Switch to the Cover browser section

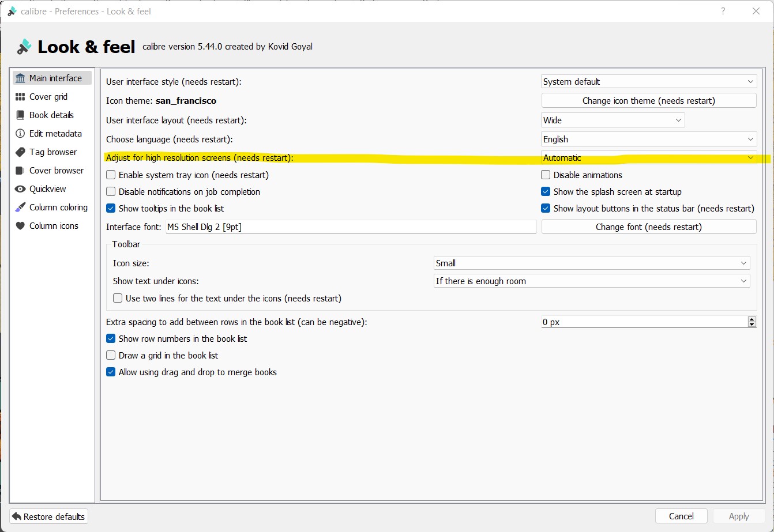point(56,171)
